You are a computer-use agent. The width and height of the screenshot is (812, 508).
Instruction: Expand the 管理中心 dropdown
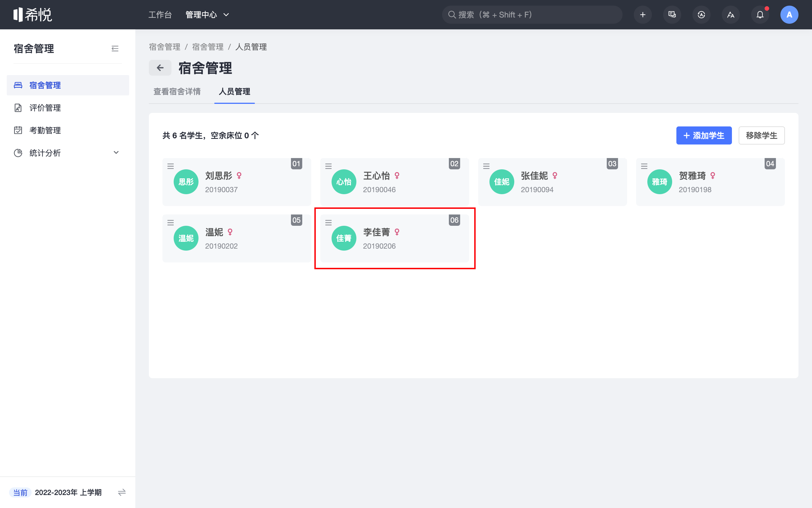click(x=207, y=15)
